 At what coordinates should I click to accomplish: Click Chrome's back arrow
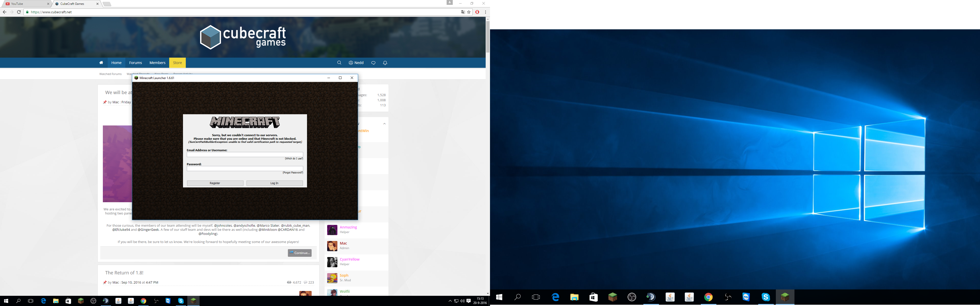[x=5, y=12]
